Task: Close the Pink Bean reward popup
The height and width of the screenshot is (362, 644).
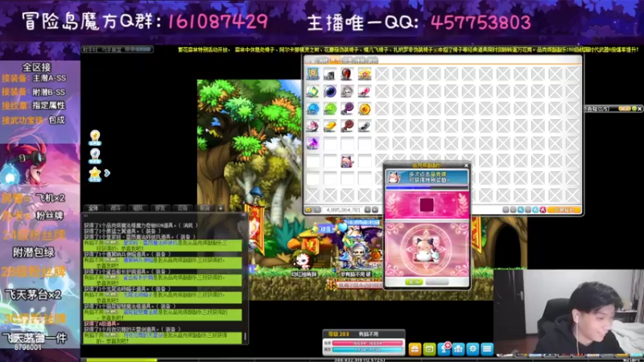Action: pyautogui.click(x=466, y=166)
